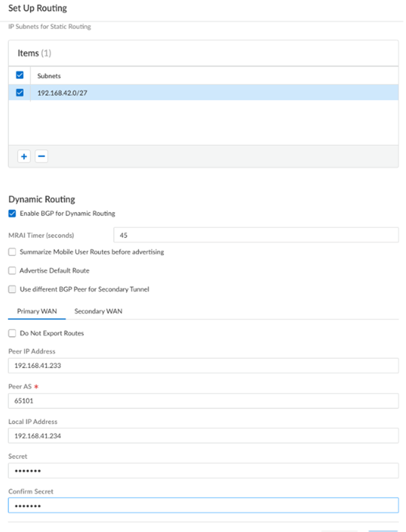Click the MRAI Timer seconds field
406x532 pixels.
pos(256,236)
